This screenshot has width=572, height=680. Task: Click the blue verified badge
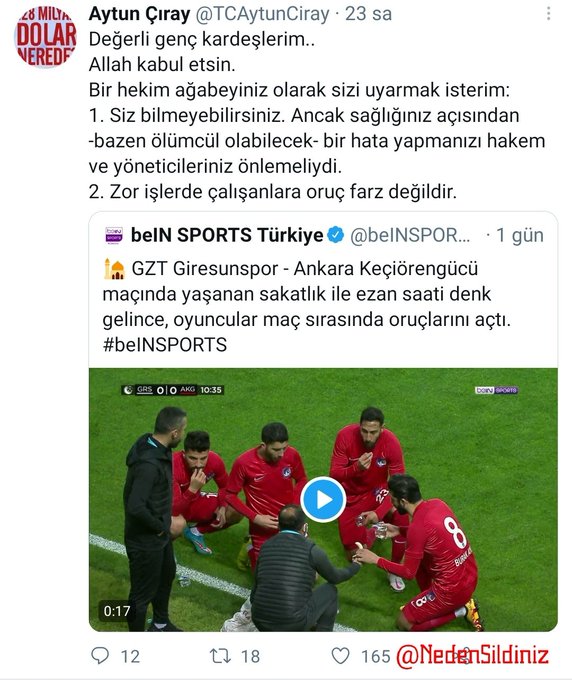[336, 235]
